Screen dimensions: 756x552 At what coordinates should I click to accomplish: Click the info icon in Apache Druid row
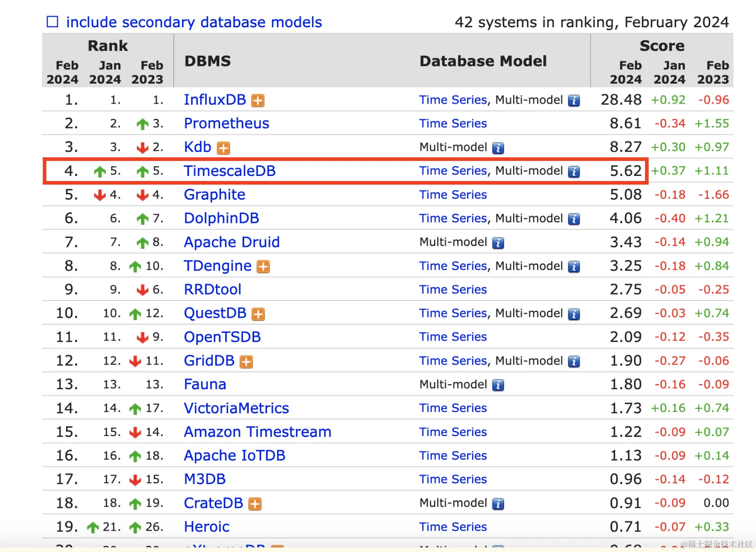coord(498,243)
